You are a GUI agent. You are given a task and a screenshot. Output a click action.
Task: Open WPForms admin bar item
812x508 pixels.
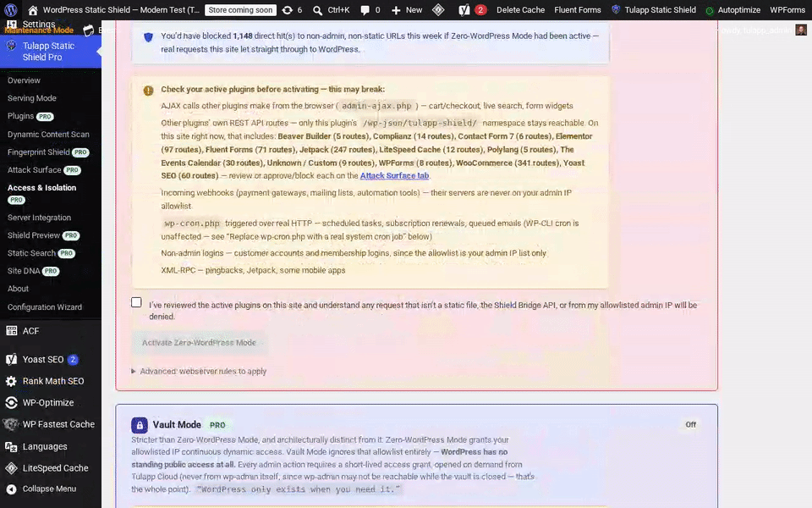point(787,10)
